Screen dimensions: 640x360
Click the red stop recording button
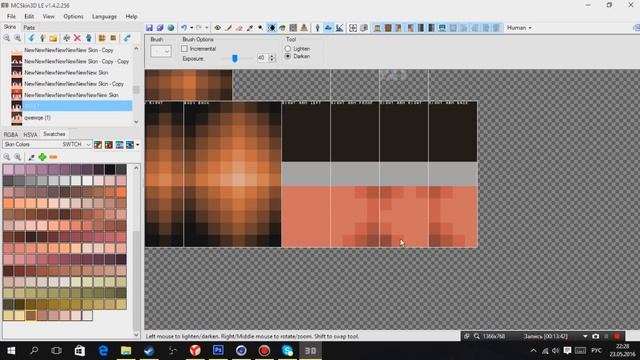[617, 336]
